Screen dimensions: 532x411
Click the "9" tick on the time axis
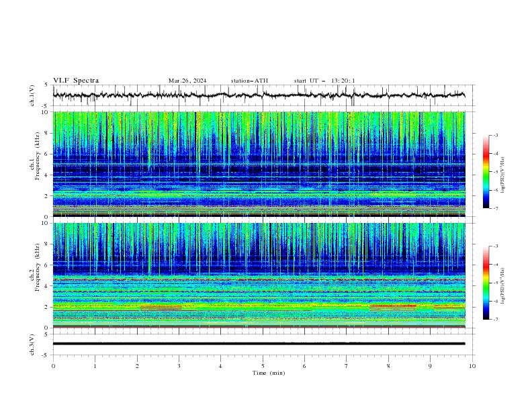pos(430,366)
